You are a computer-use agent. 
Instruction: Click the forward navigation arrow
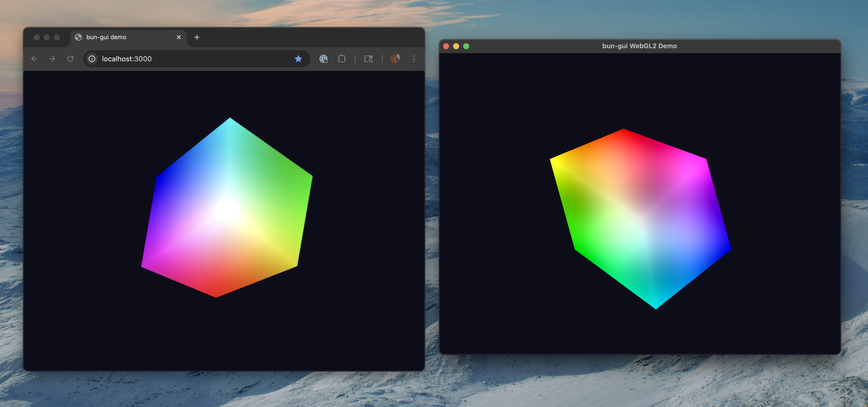[52, 59]
